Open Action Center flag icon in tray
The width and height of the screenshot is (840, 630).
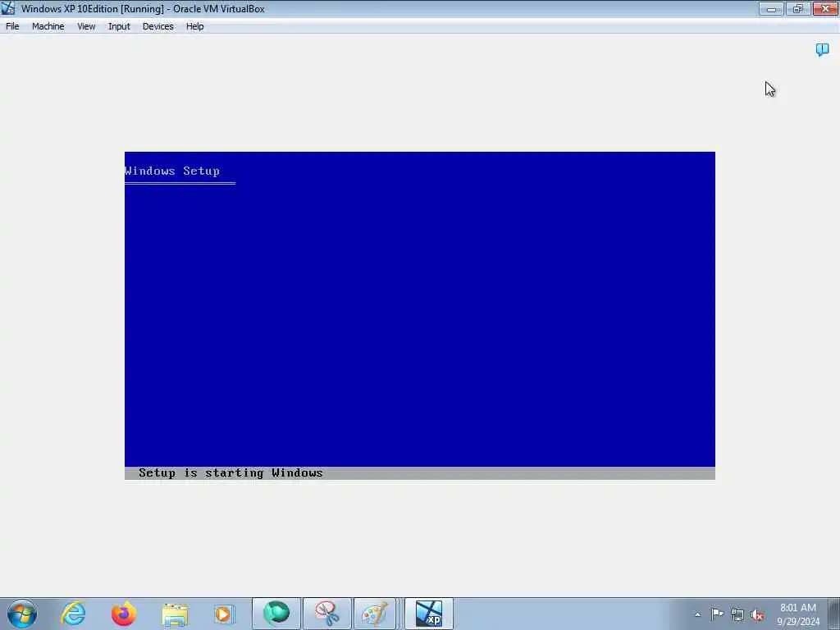[717, 614]
